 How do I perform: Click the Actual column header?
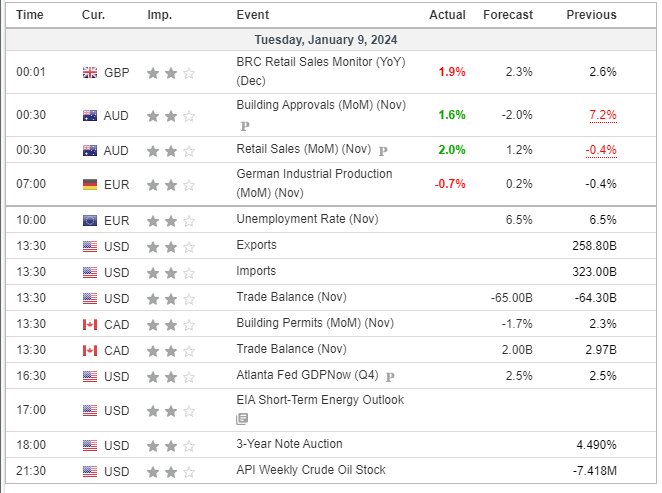[x=447, y=15]
